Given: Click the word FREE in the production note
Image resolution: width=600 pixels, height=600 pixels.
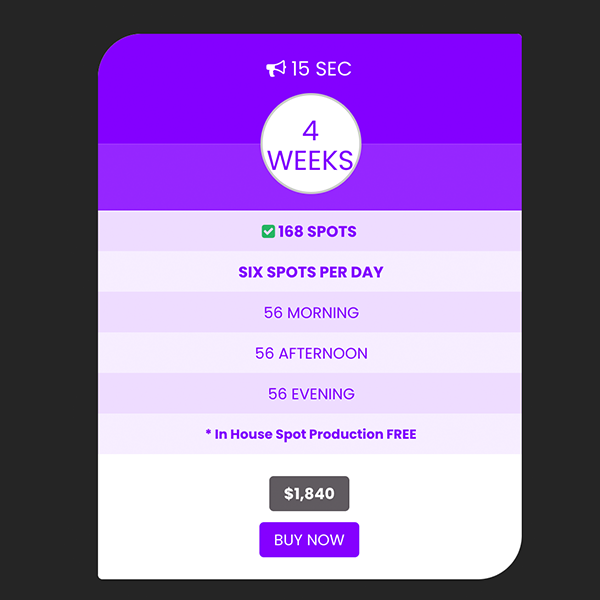Looking at the screenshot, I should (401, 434).
